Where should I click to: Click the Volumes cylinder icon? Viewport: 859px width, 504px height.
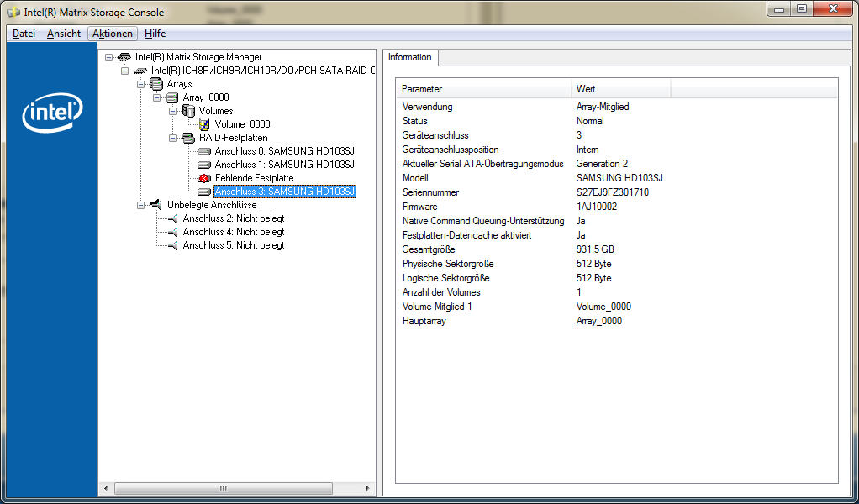[188, 111]
